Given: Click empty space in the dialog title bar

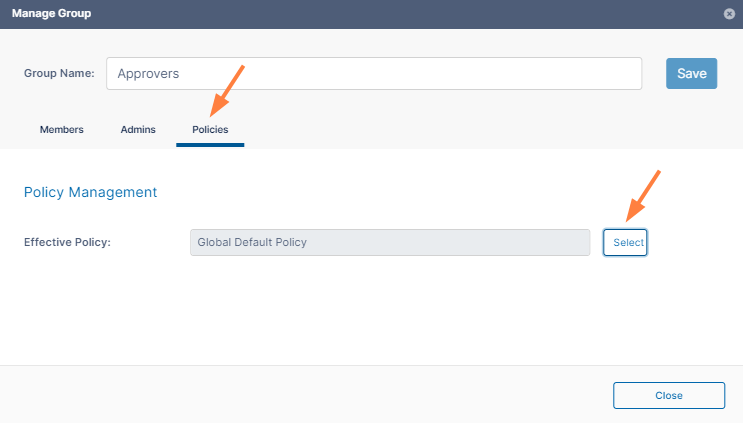Looking at the screenshot, I should [x=400, y=14].
